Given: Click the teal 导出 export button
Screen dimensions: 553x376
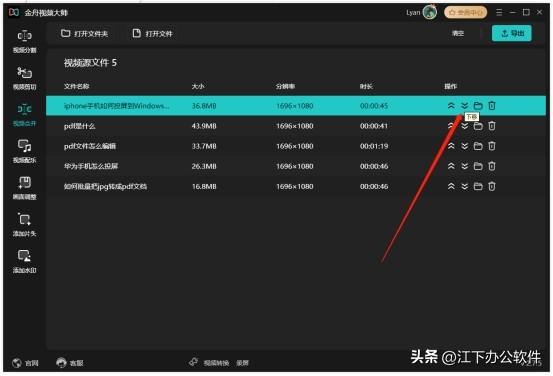Looking at the screenshot, I should pyautogui.click(x=512, y=33).
